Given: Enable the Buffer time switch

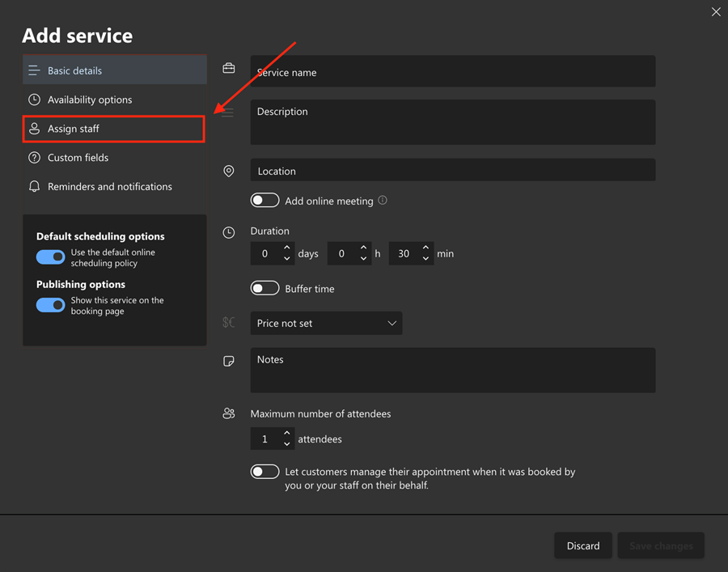Looking at the screenshot, I should pos(265,288).
